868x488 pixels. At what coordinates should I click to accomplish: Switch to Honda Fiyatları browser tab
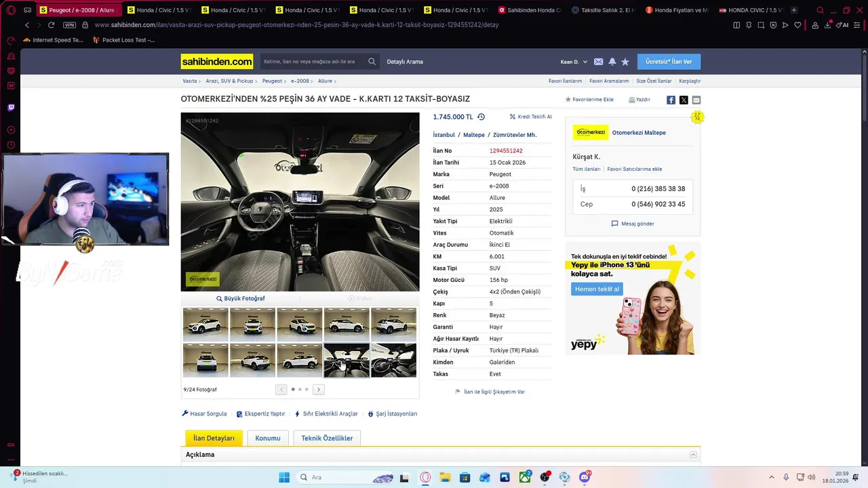click(x=677, y=10)
